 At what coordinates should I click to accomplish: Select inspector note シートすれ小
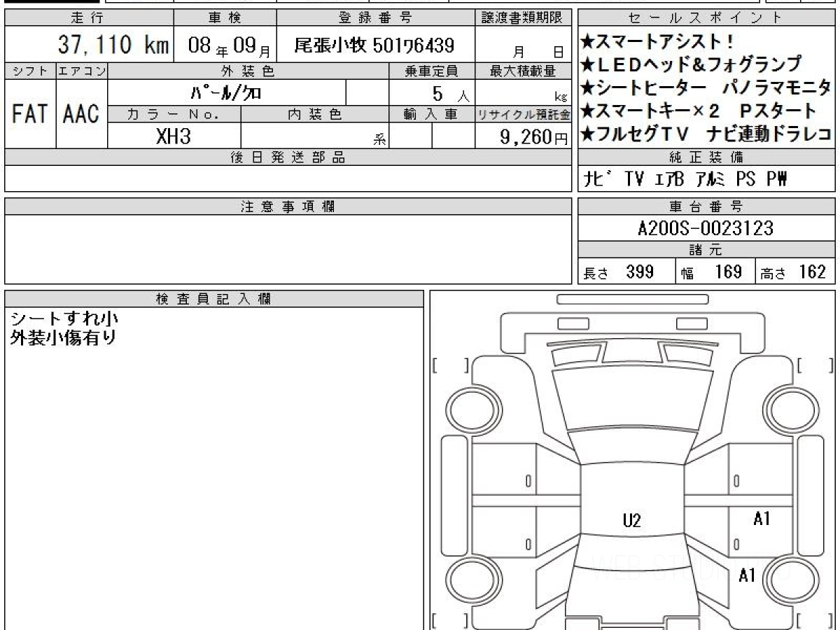pos(64,319)
